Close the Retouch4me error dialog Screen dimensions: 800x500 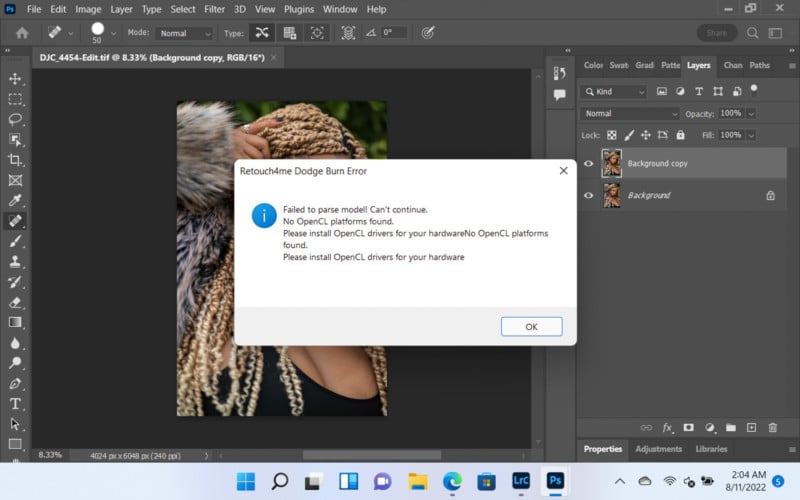[563, 170]
